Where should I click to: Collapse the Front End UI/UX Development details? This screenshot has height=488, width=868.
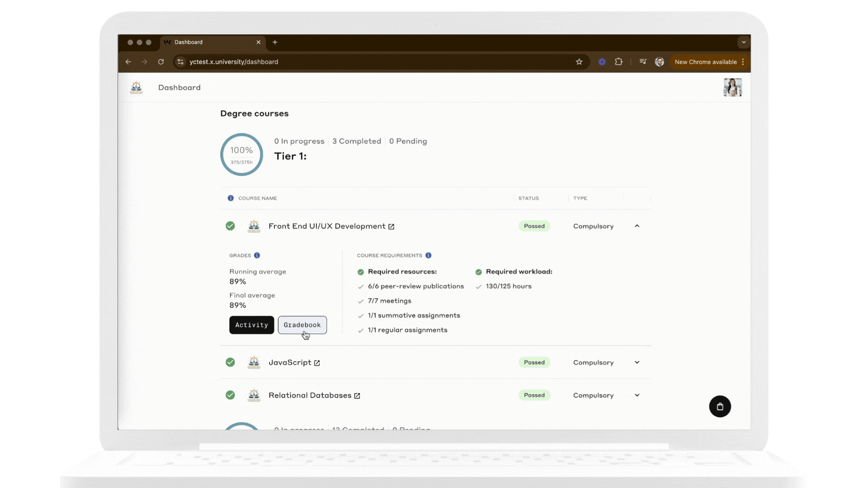click(637, 226)
